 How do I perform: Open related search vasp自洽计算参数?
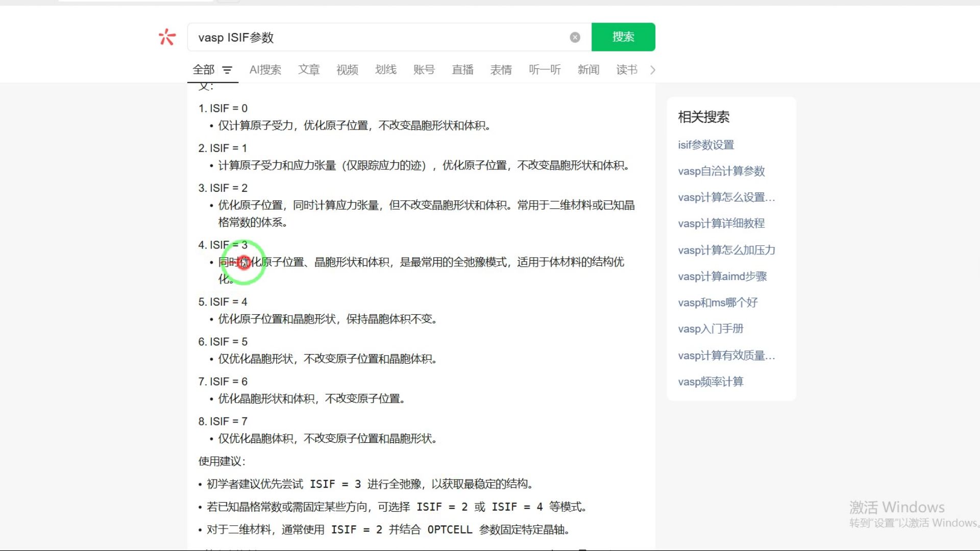click(x=721, y=171)
